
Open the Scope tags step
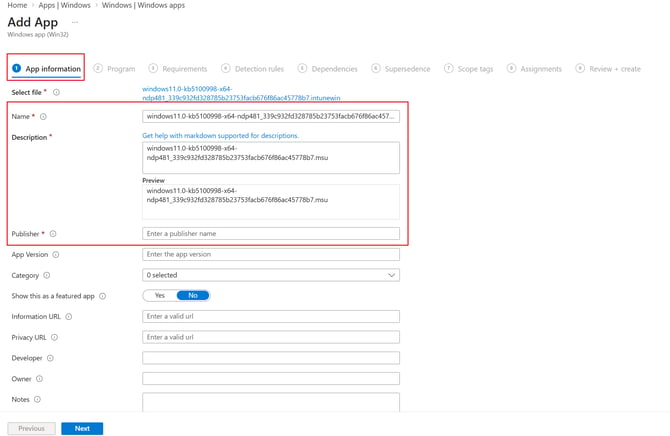tap(469, 69)
